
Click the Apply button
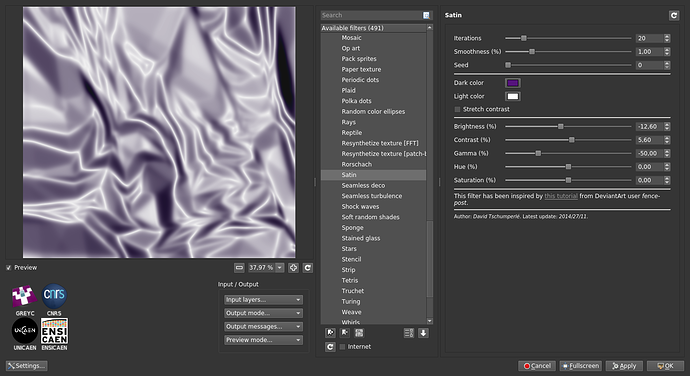624,366
